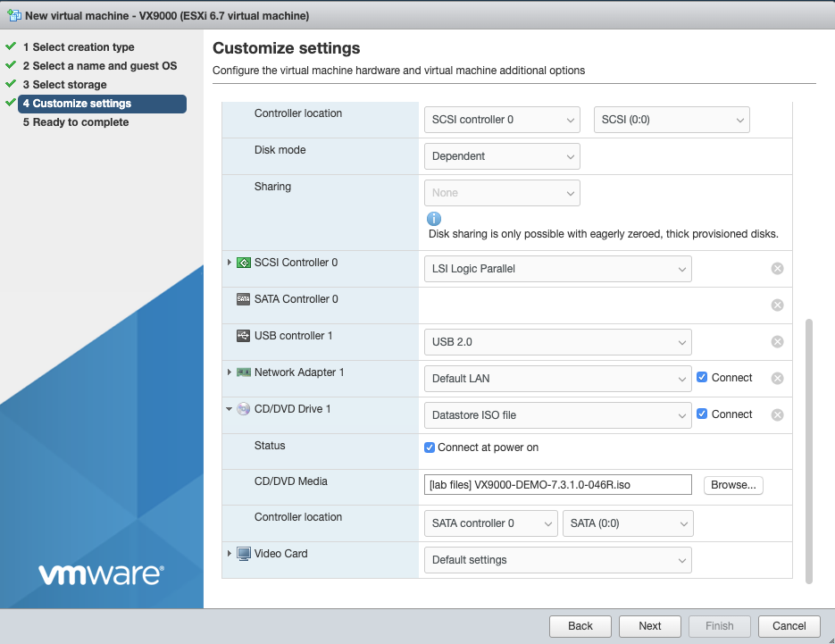This screenshot has width=835, height=644.
Task: Click the Next button
Action: click(x=649, y=626)
